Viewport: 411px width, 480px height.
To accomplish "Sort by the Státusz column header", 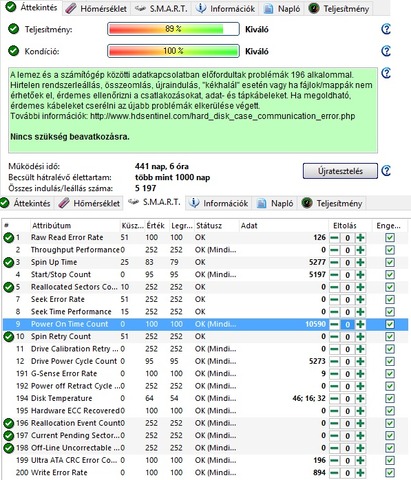I will tap(217, 226).
